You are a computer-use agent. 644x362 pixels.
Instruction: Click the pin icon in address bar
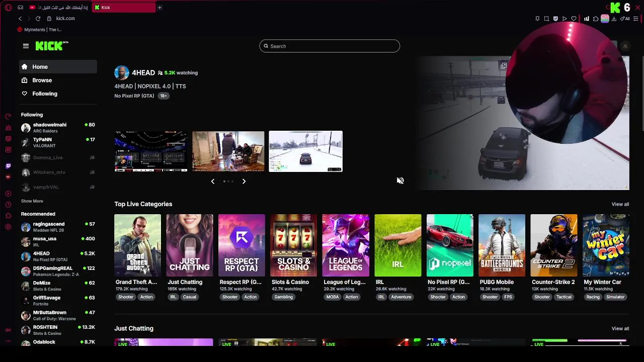pyautogui.click(x=537, y=19)
